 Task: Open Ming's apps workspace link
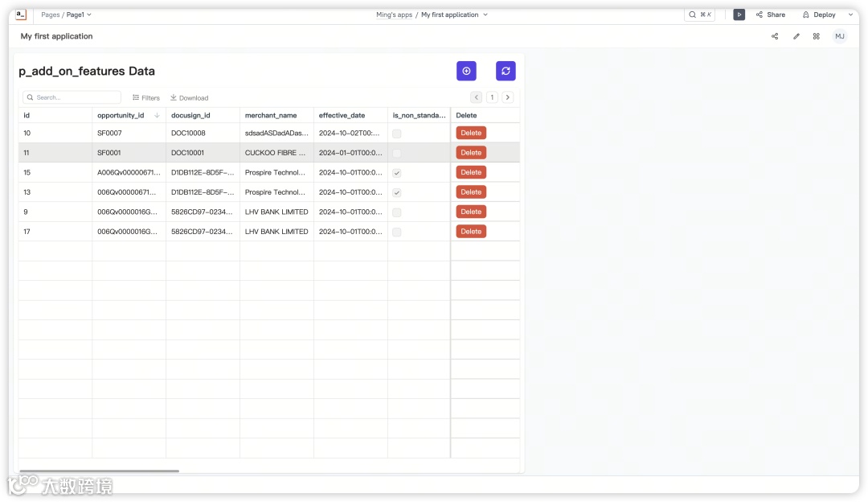(x=394, y=15)
